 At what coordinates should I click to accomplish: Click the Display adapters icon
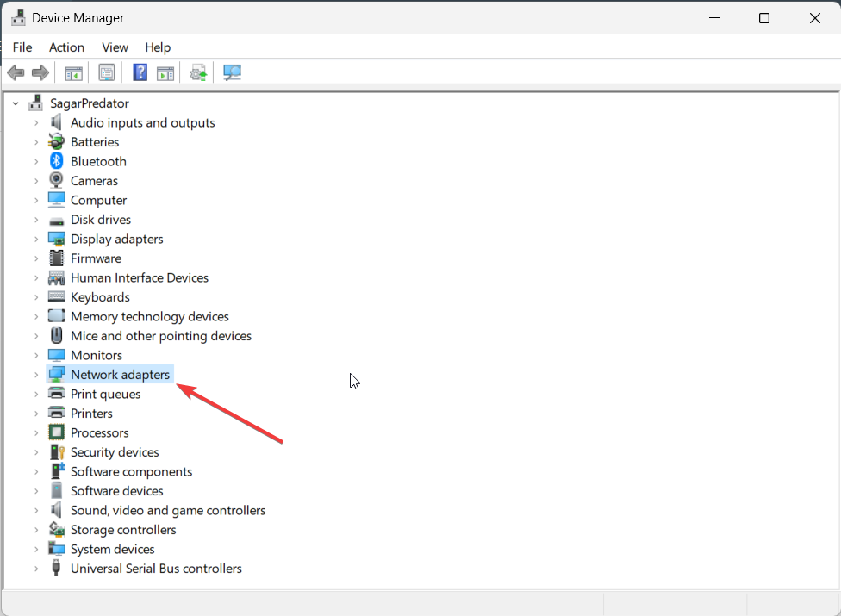(56, 239)
